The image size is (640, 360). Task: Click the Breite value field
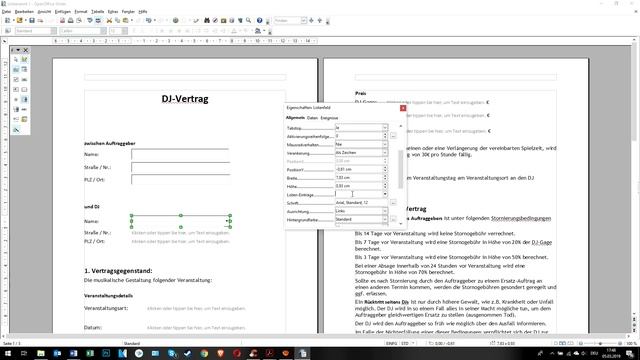click(x=359, y=178)
